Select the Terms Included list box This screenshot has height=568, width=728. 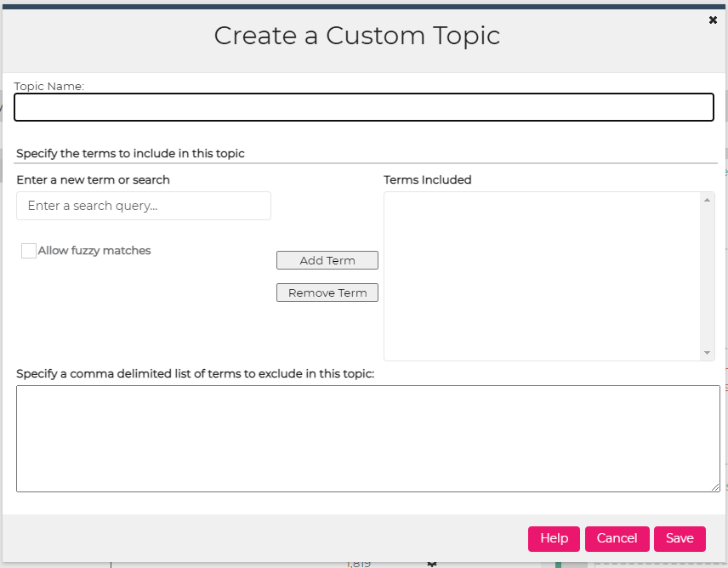[x=543, y=276]
